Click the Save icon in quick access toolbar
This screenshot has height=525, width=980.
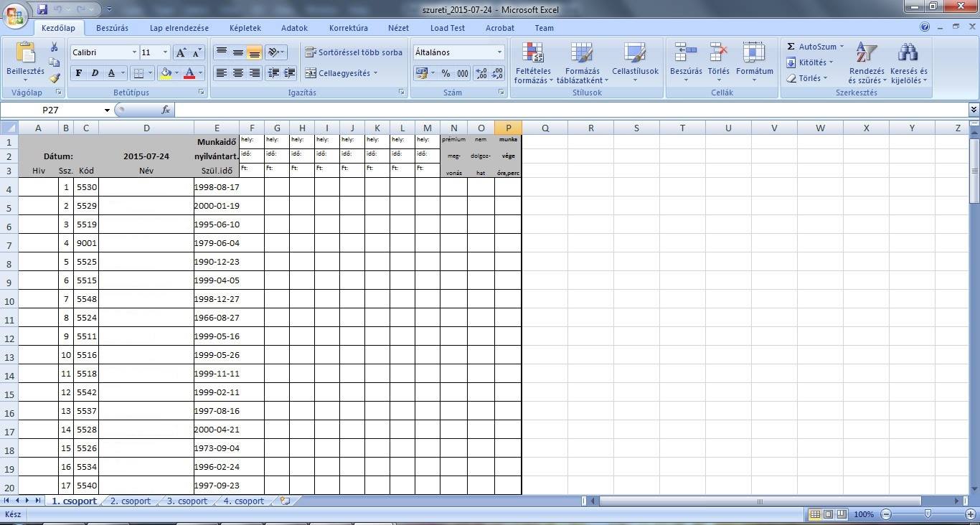(x=42, y=9)
